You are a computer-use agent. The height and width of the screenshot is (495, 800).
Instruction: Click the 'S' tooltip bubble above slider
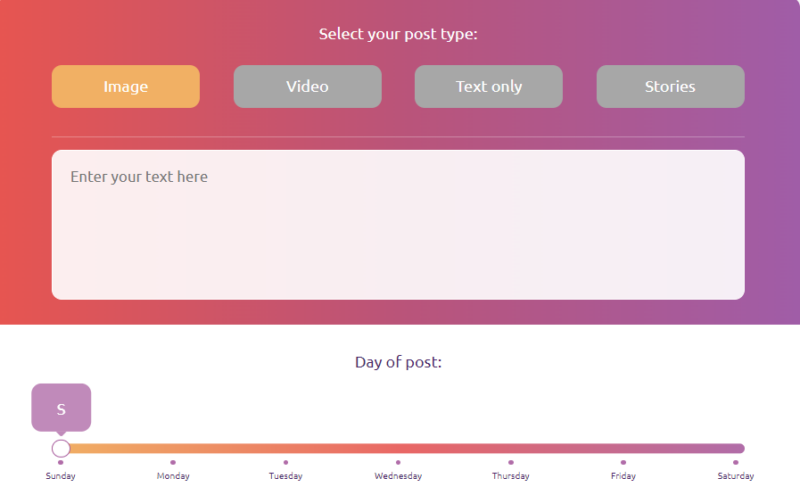[61, 408]
